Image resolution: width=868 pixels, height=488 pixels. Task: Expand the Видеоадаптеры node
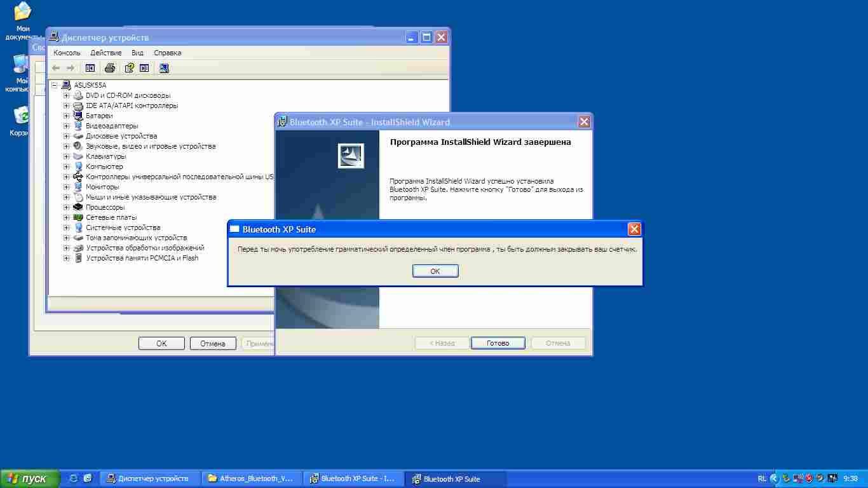(67, 126)
